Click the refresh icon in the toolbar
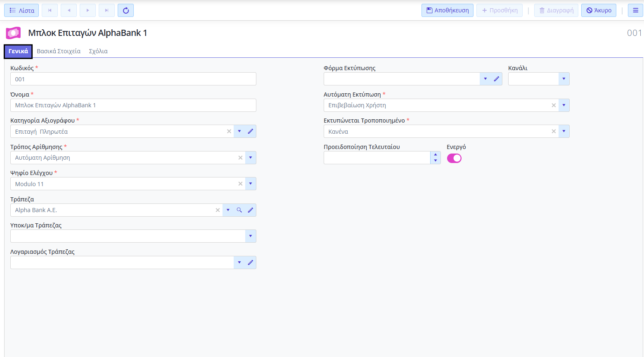Viewport: 644px width, 357px height. pyautogui.click(x=125, y=10)
